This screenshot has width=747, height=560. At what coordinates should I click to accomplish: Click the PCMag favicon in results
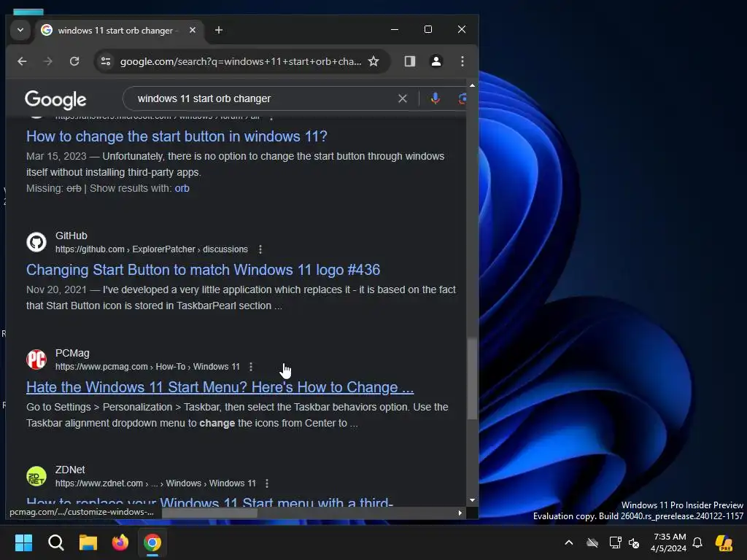(36, 359)
